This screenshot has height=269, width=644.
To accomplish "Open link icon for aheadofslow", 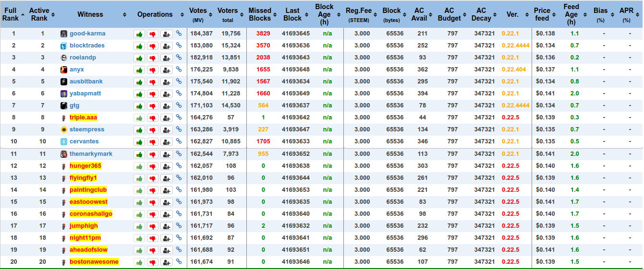I will tap(179, 250).
